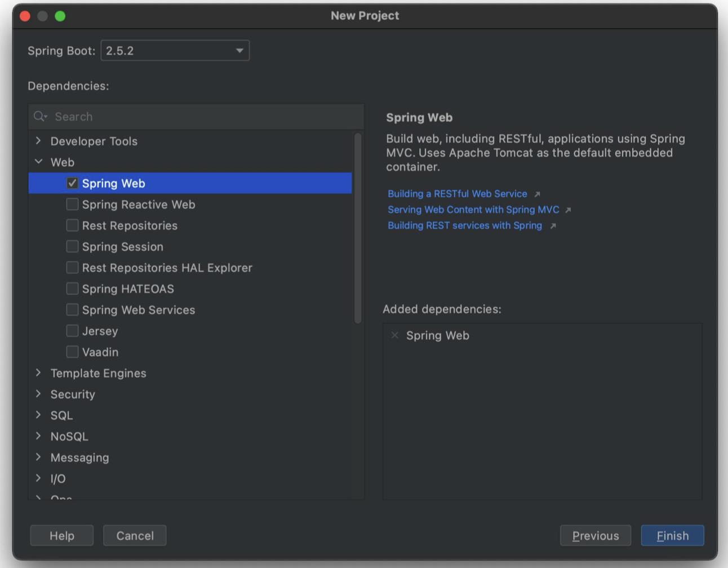
Task: Collapse the Web category
Action: [38, 162]
